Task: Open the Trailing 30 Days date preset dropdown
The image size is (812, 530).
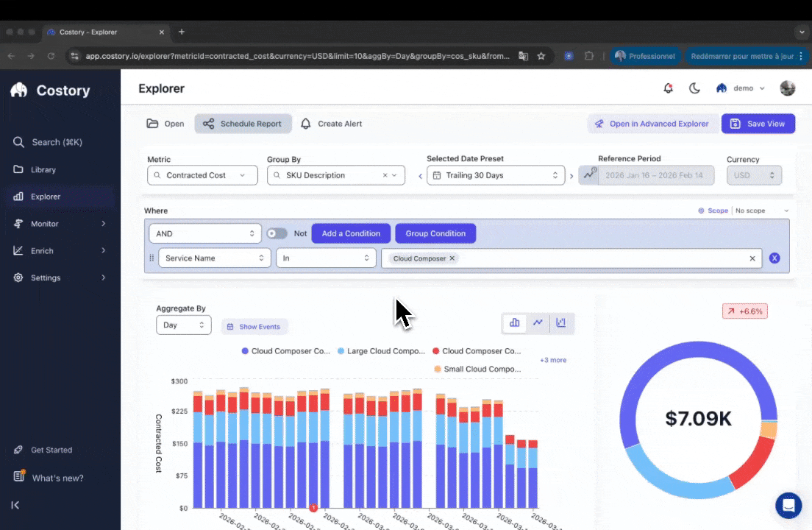Action: coord(494,175)
